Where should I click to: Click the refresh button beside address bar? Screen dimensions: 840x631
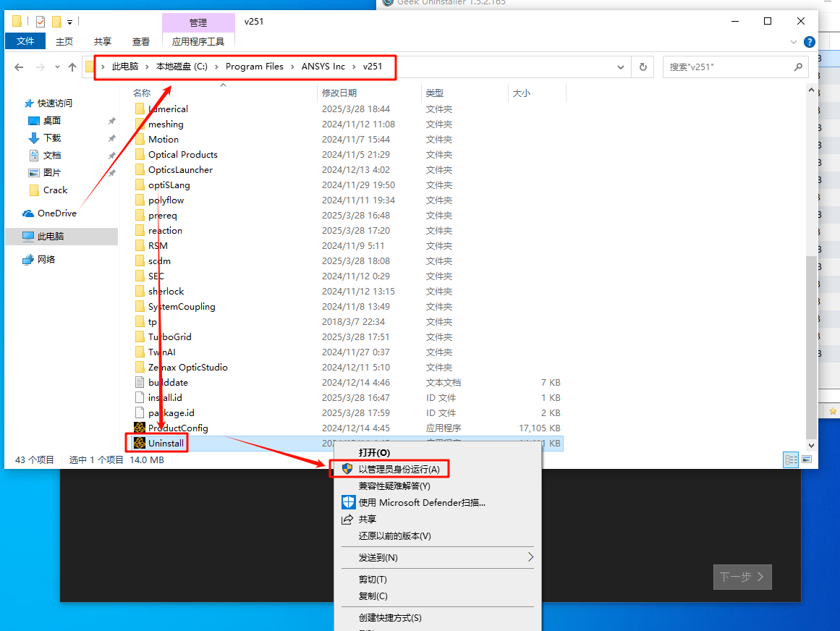coord(642,67)
